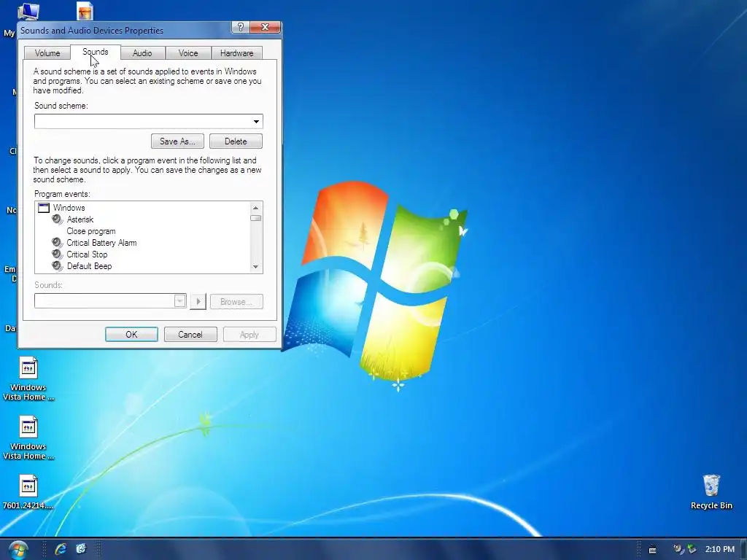Viewport: 747px width, 560px height.
Task: Click the green-arrow tray icon left of the clock
Action: 692,549
